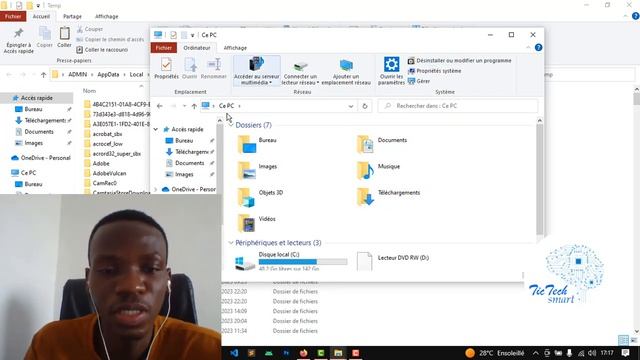Select Téléchargements folder in Dossiers

(389, 197)
